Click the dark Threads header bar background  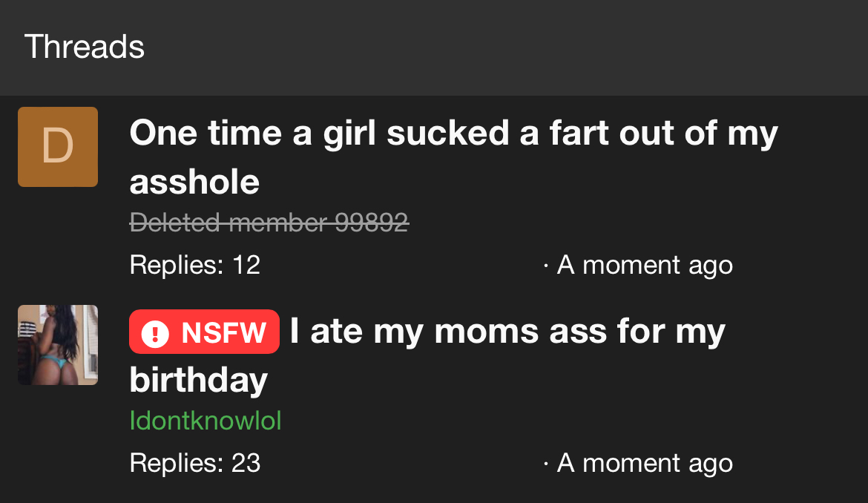coord(519,47)
